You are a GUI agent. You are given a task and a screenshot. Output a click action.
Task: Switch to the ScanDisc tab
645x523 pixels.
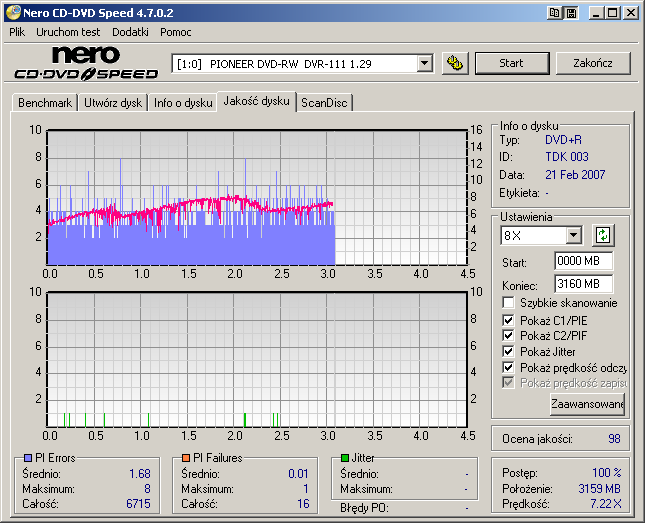pos(324,103)
